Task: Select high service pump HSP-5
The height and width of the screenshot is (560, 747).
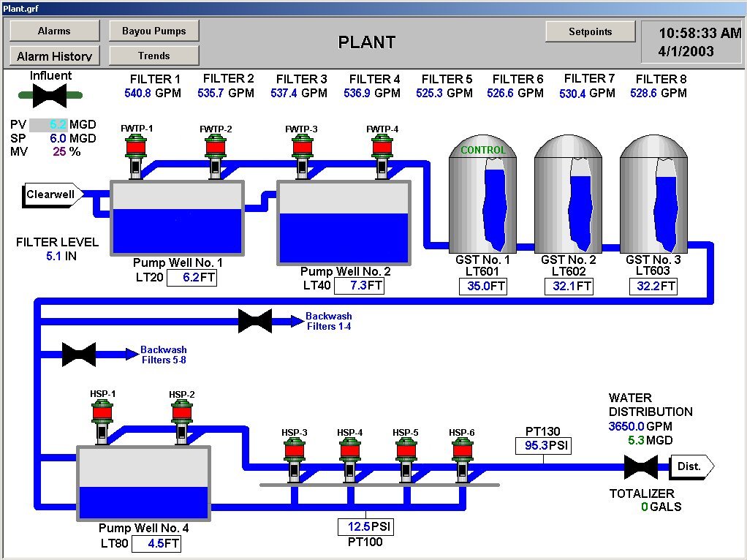Action: [406, 460]
